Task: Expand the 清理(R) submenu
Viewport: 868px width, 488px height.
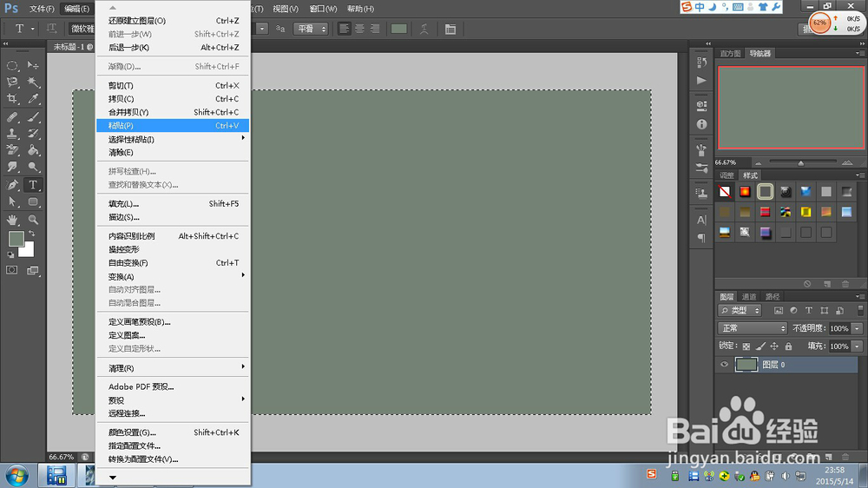Action: coord(173,368)
